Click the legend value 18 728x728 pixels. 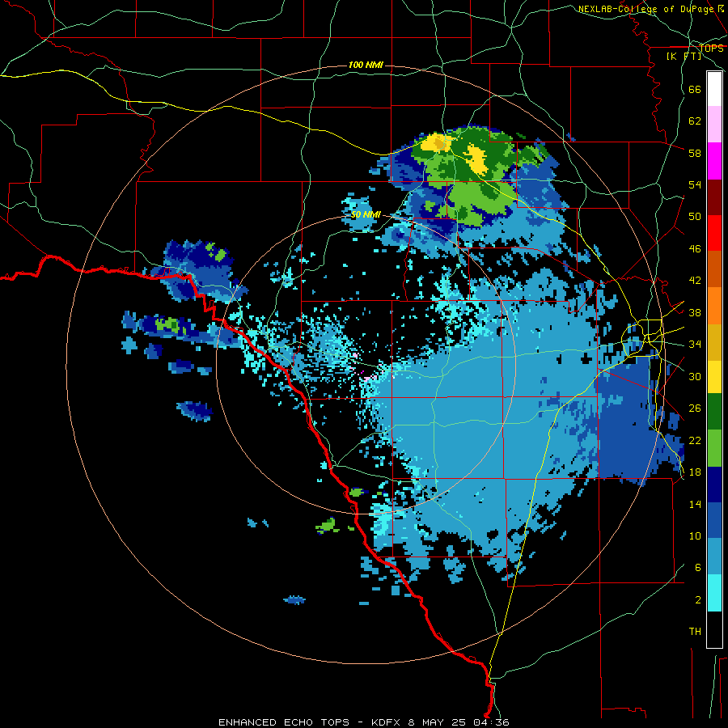695,472
